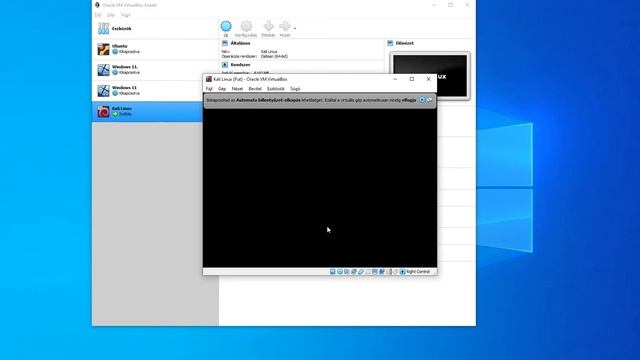Click the Right Control host key label
Viewport: 640px width, 360px height.
click(x=418, y=271)
